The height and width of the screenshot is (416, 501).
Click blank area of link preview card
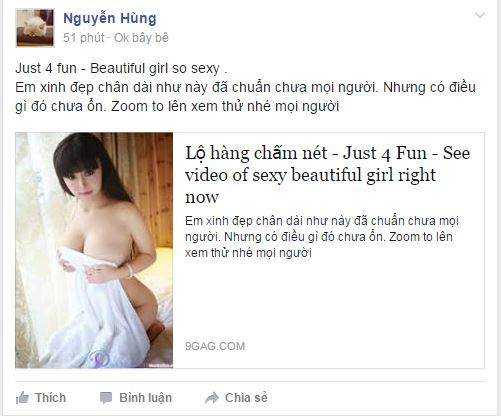pyautogui.click(x=328, y=300)
